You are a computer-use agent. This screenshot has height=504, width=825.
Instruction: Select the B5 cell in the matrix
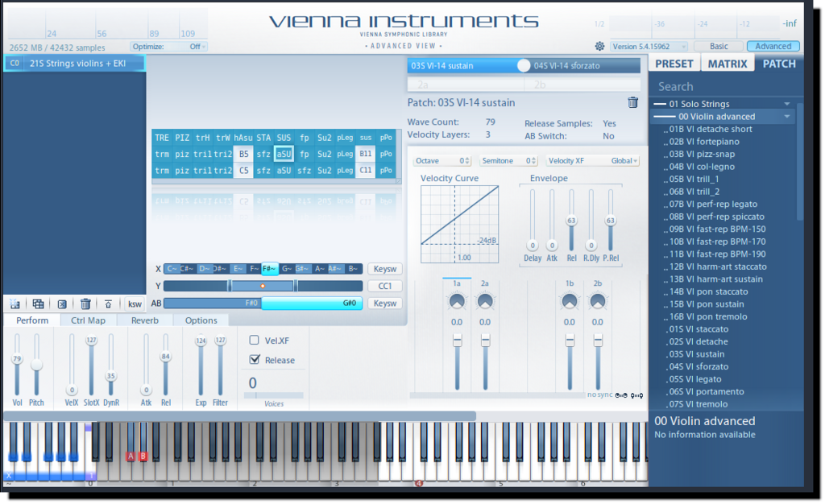coord(243,154)
